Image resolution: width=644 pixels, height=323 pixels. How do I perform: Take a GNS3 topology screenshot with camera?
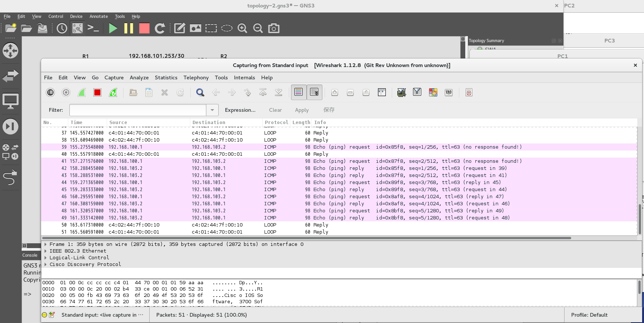pyautogui.click(x=274, y=28)
